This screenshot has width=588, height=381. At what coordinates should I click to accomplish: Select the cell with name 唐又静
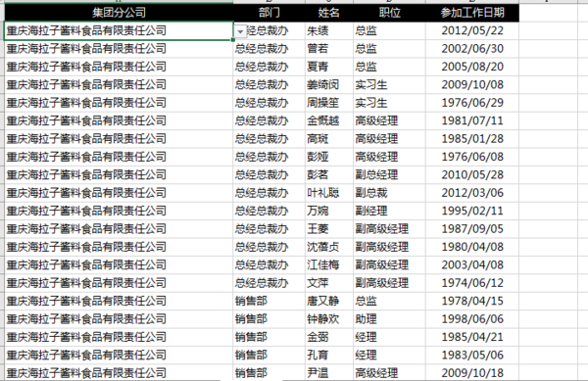click(329, 301)
